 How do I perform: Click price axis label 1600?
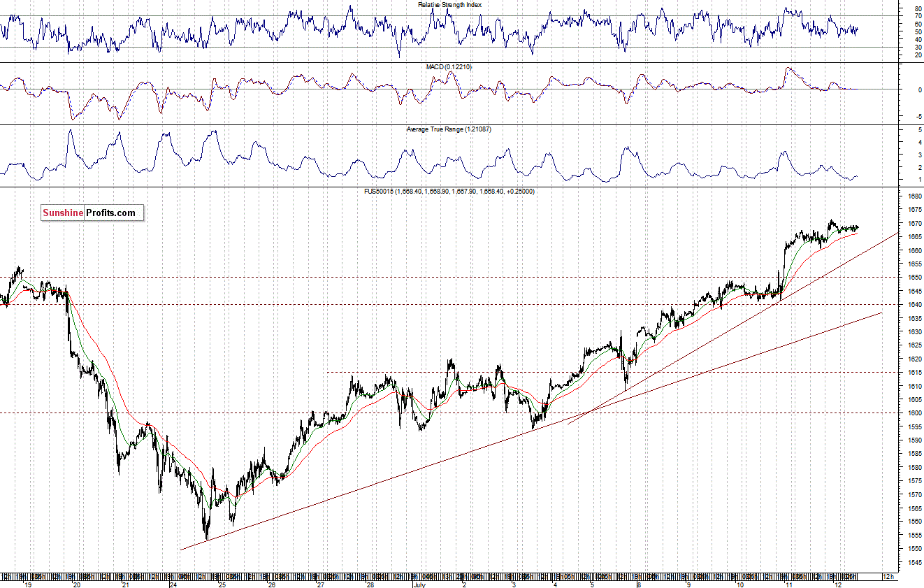pos(914,413)
